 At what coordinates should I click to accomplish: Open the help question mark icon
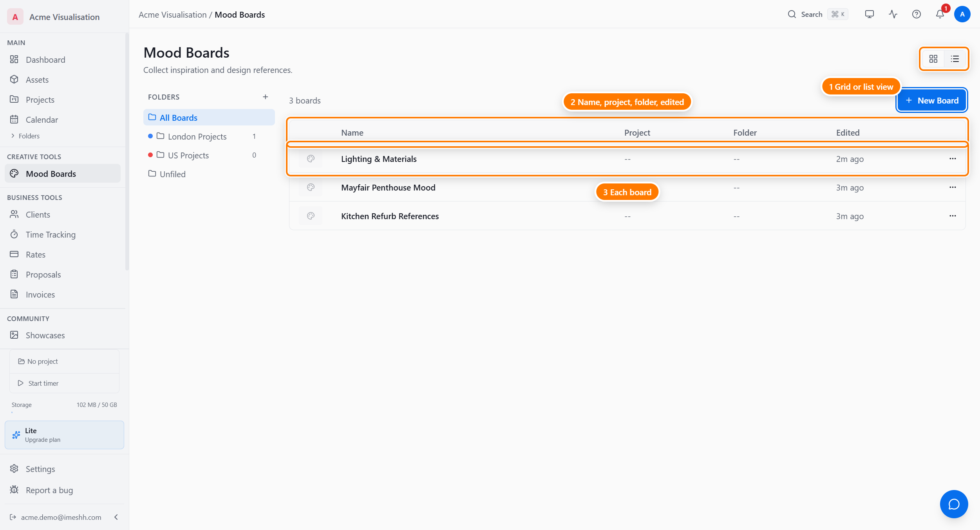pos(917,15)
